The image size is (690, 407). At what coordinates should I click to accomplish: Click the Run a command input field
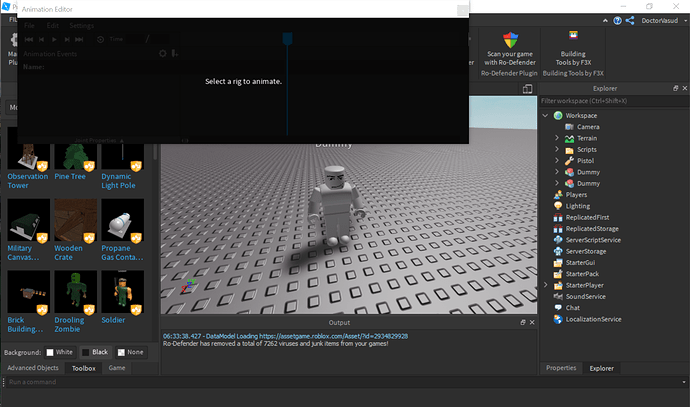(343, 382)
